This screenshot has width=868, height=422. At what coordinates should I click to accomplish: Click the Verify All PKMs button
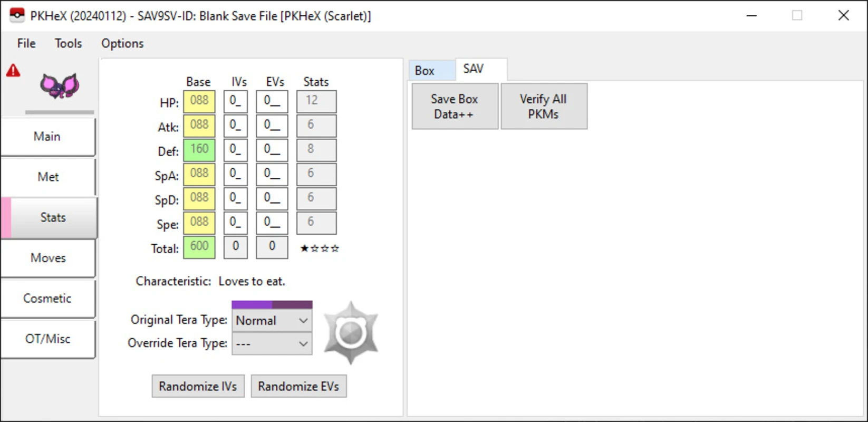(543, 107)
